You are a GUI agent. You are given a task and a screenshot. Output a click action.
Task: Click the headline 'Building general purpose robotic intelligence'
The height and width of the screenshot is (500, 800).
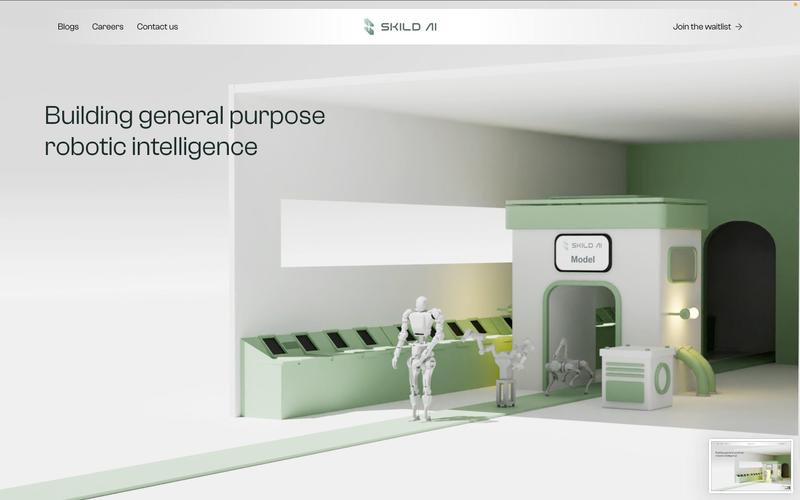[185, 131]
